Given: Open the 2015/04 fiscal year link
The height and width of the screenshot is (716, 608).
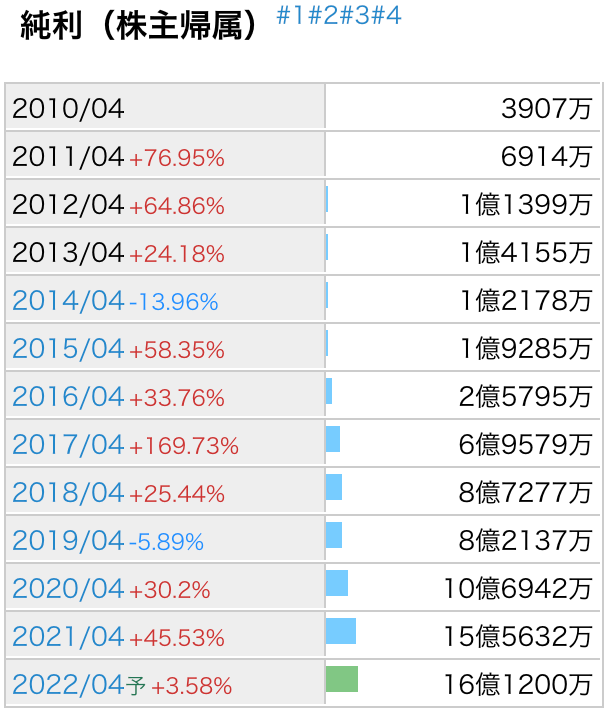Looking at the screenshot, I should tap(68, 349).
